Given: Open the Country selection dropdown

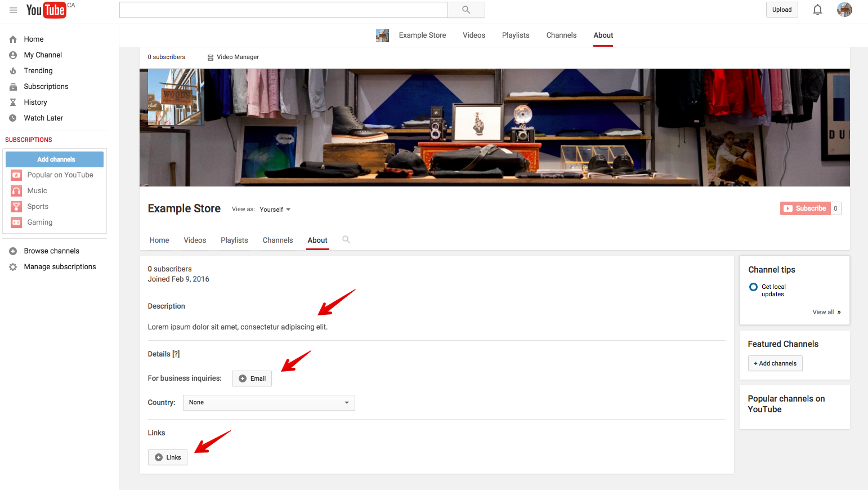Looking at the screenshot, I should [269, 402].
